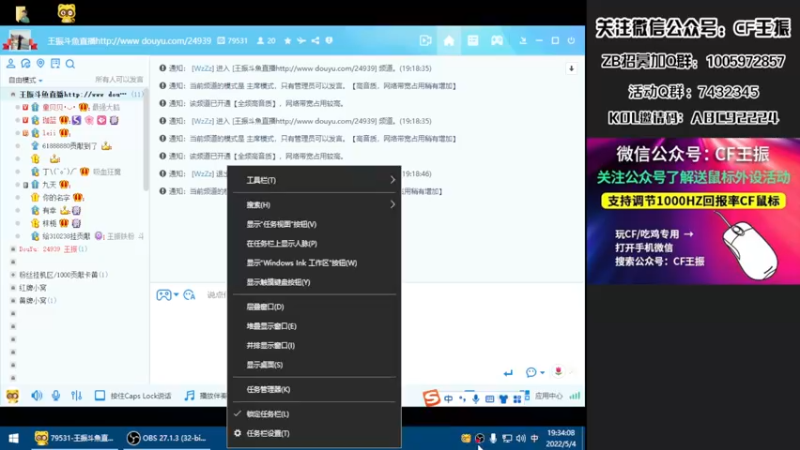The width and height of the screenshot is (800, 450).
Task: Click the bulletin board icon in sidebar toolbar
Action: 55,63
